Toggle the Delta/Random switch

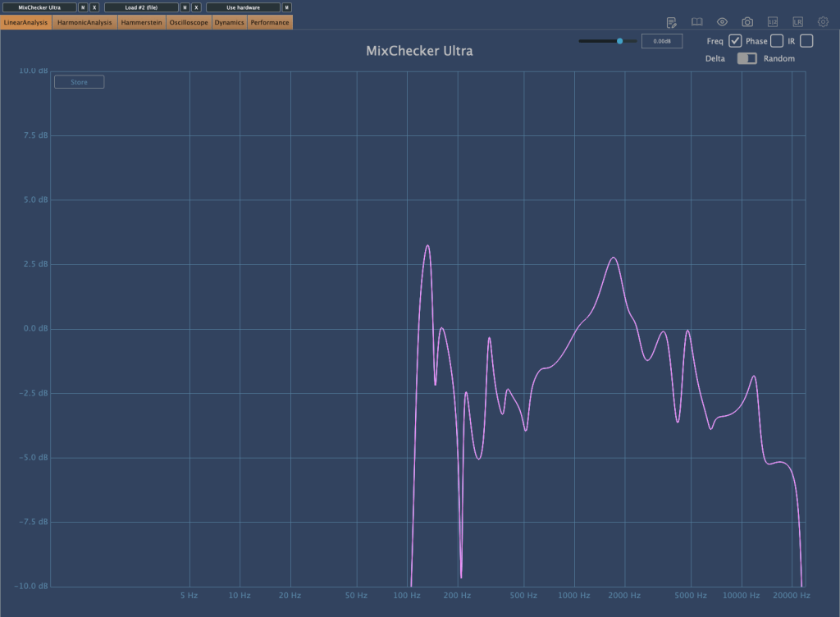click(746, 58)
